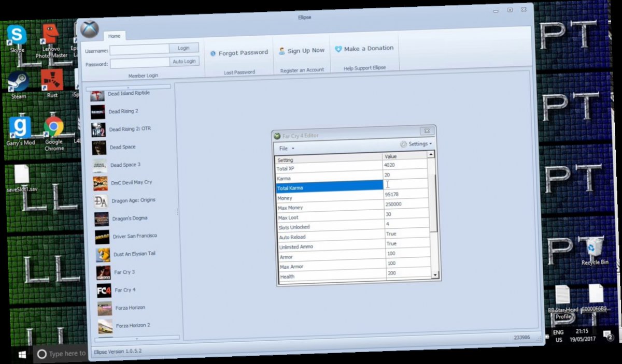
Task: Select the Dead Island Riptide list entry
Action: (128, 94)
